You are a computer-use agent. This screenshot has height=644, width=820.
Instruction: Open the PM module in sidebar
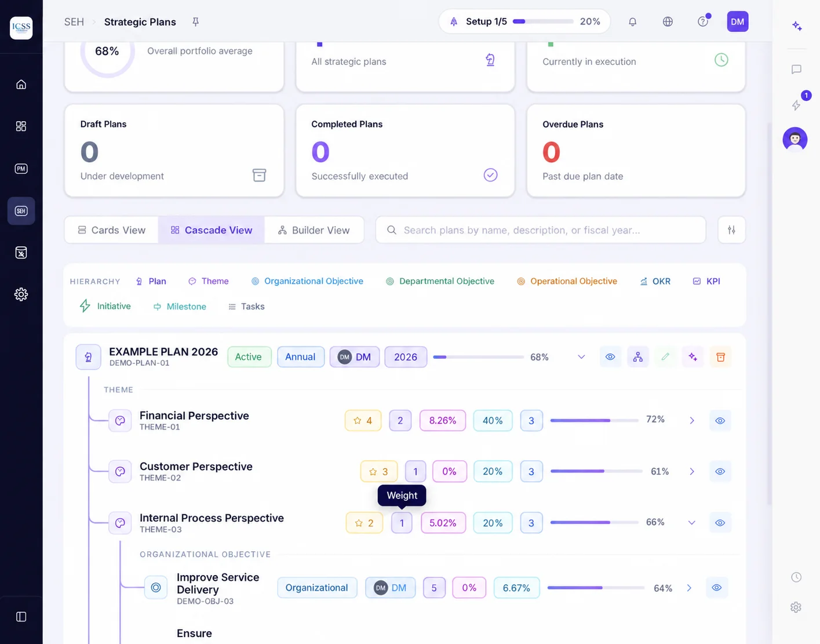pos(21,169)
